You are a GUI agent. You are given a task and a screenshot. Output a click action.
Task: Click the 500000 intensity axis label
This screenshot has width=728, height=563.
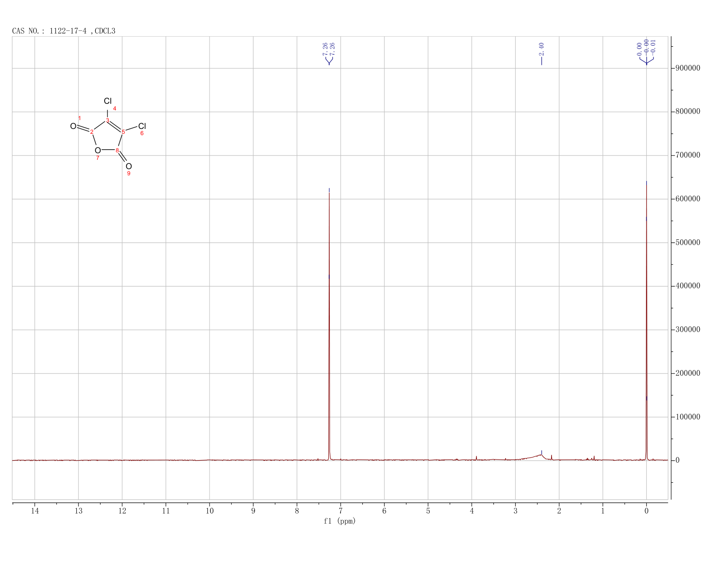point(687,243)
